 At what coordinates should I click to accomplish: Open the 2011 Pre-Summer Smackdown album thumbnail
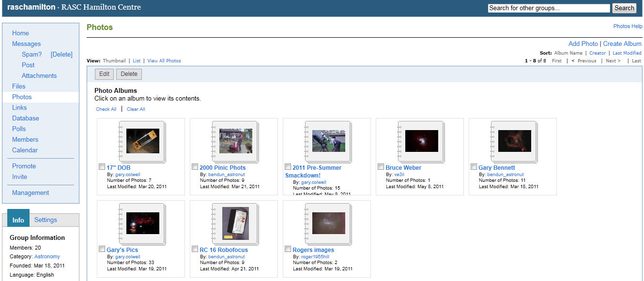328,141
